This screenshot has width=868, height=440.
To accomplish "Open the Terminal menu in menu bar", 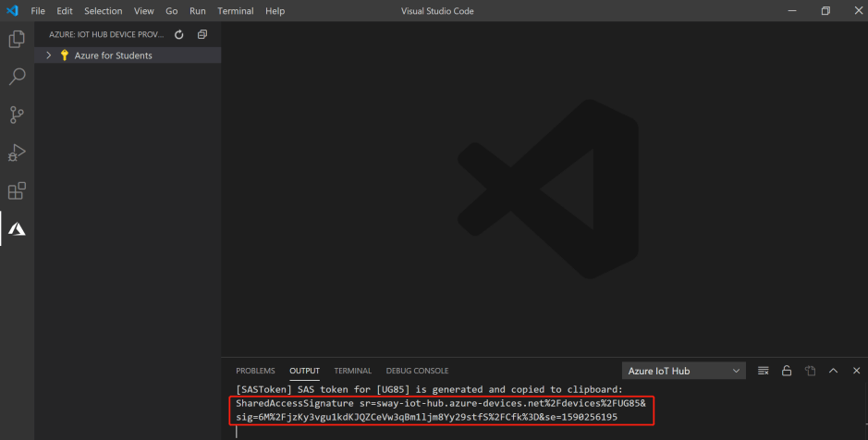I will point(236,11).
